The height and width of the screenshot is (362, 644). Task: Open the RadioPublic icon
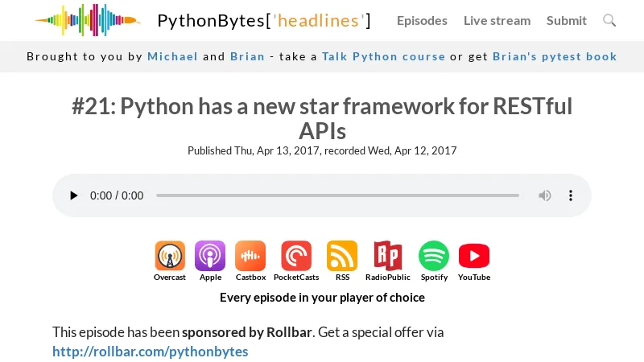pos(387,257)
